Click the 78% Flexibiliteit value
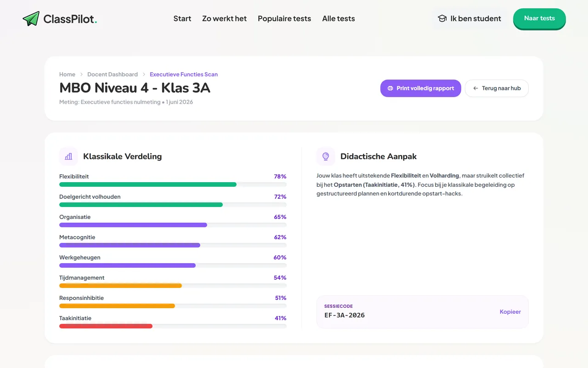The image size is (588, 368). [280, 177]
